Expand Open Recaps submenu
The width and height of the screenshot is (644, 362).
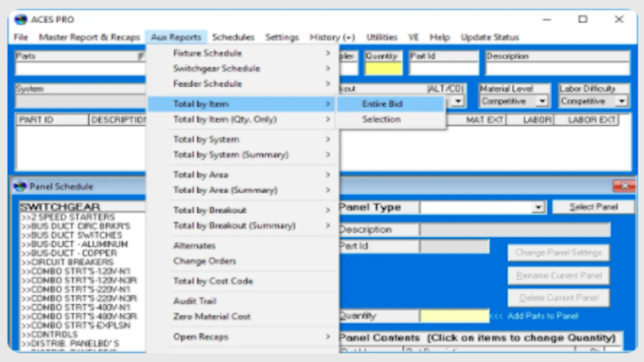tap(242, 337)
